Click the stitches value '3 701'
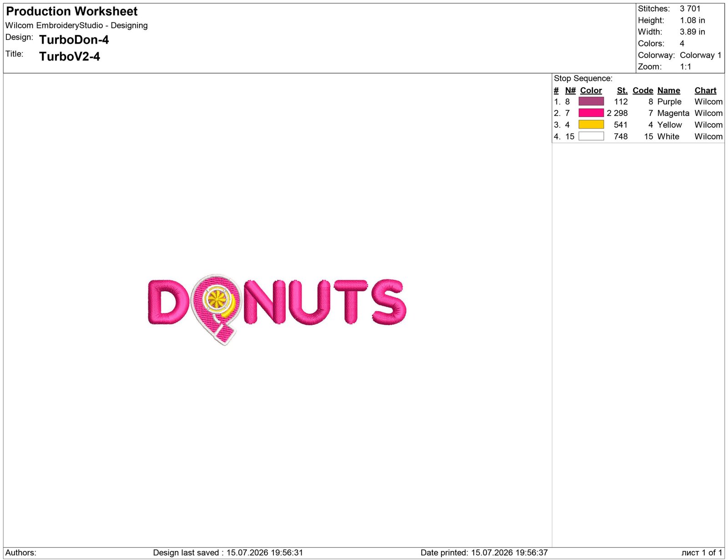 (690, 9)
